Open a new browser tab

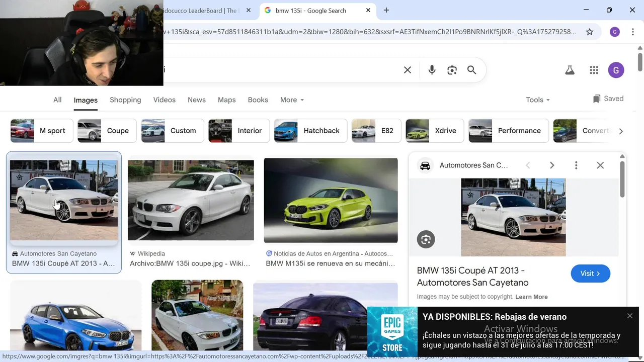point(386,10)
